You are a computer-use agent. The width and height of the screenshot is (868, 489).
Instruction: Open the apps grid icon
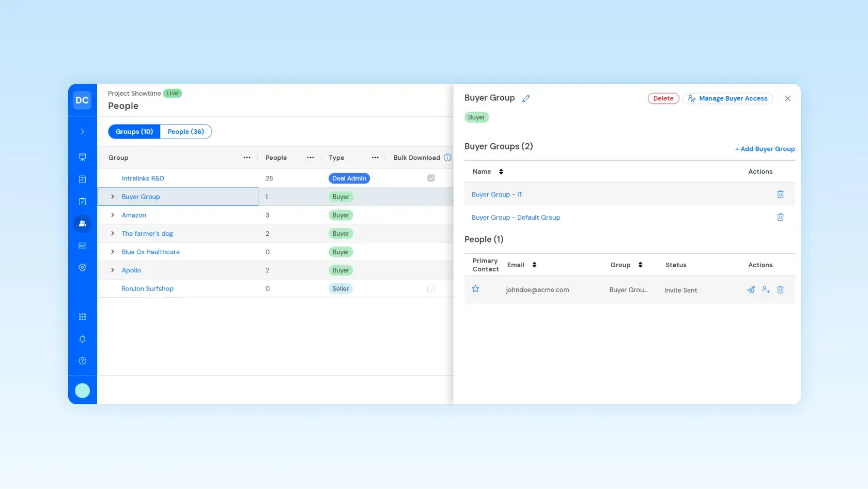pyautogui.click(x=82, y=317)
